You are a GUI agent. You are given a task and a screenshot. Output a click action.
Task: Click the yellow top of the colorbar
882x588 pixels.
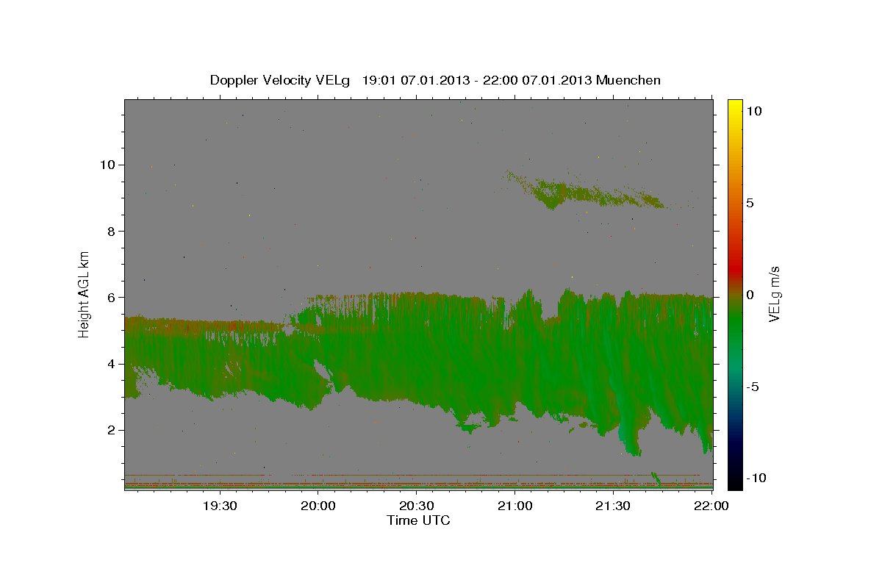735,107
